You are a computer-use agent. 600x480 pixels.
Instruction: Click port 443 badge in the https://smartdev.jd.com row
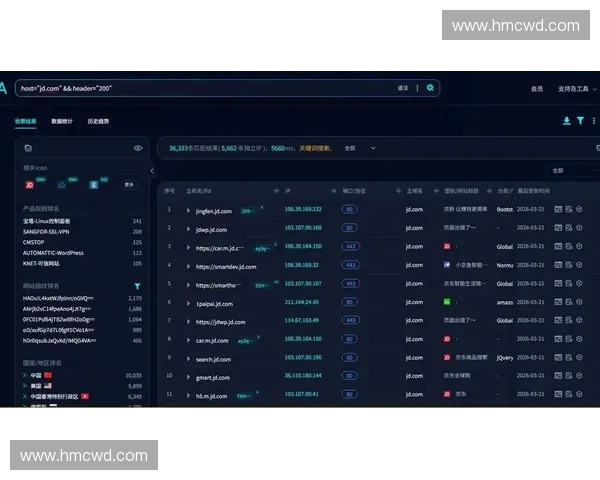tap(351, 265)
